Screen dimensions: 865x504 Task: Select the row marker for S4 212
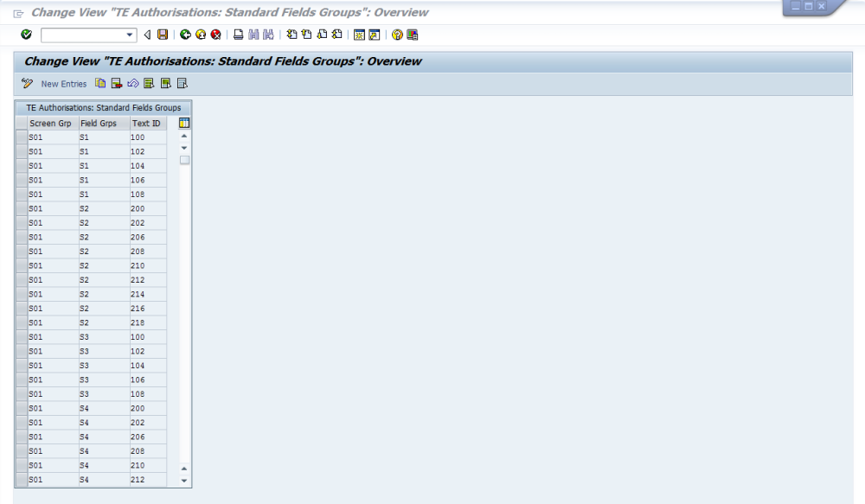coord(22,480)
